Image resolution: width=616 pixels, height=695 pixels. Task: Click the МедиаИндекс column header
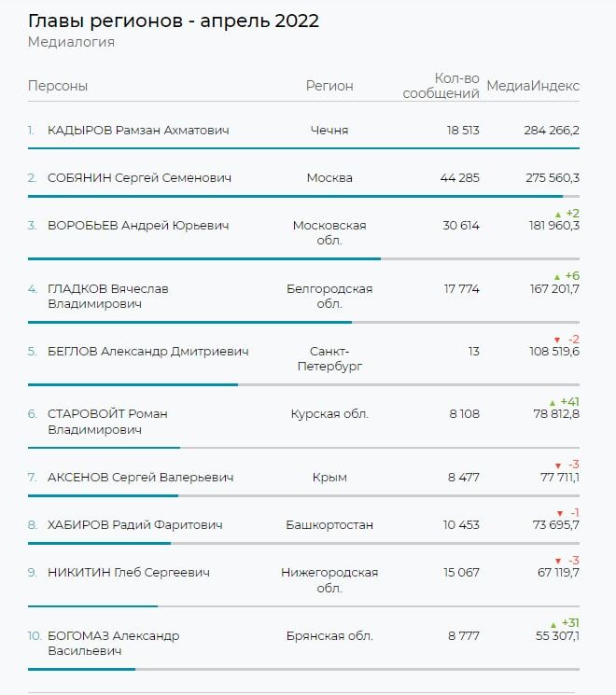(x=533, y=86)
